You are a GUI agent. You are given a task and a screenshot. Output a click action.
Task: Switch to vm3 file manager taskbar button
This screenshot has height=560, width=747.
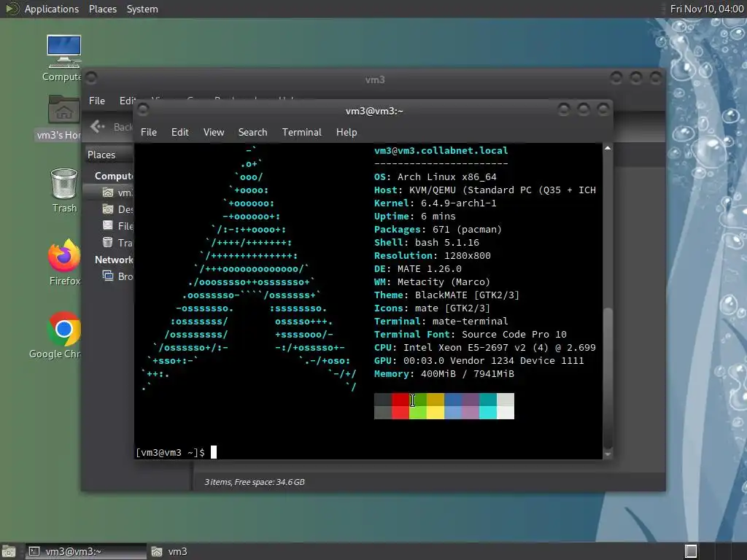(x=169, y=551)
